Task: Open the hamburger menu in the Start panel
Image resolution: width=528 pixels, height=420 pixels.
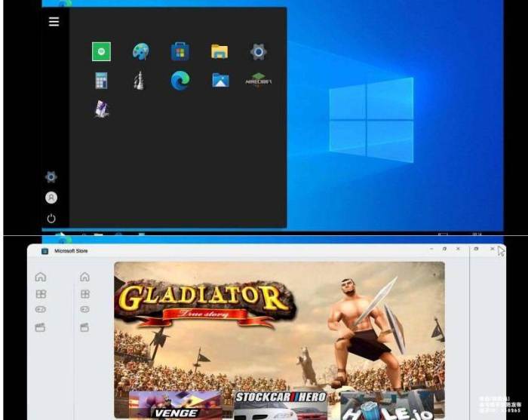Action: pyautogui.click(x=54, y=22)
